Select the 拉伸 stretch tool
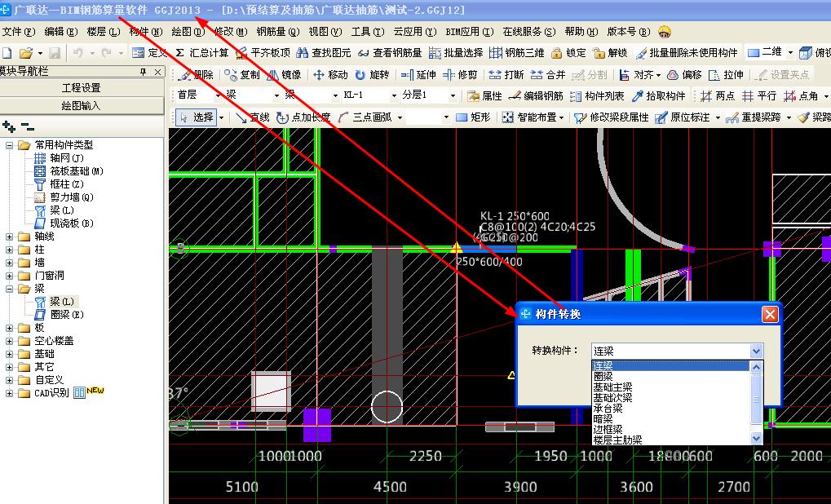Image resolution: width=831 pixels, height=504 pixels. click(726, 75)
